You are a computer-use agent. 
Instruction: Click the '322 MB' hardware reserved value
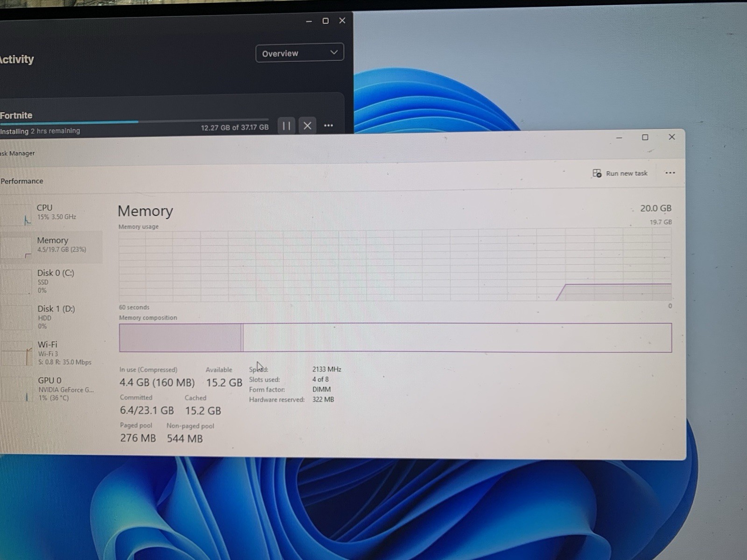click(x=323, y=399)
